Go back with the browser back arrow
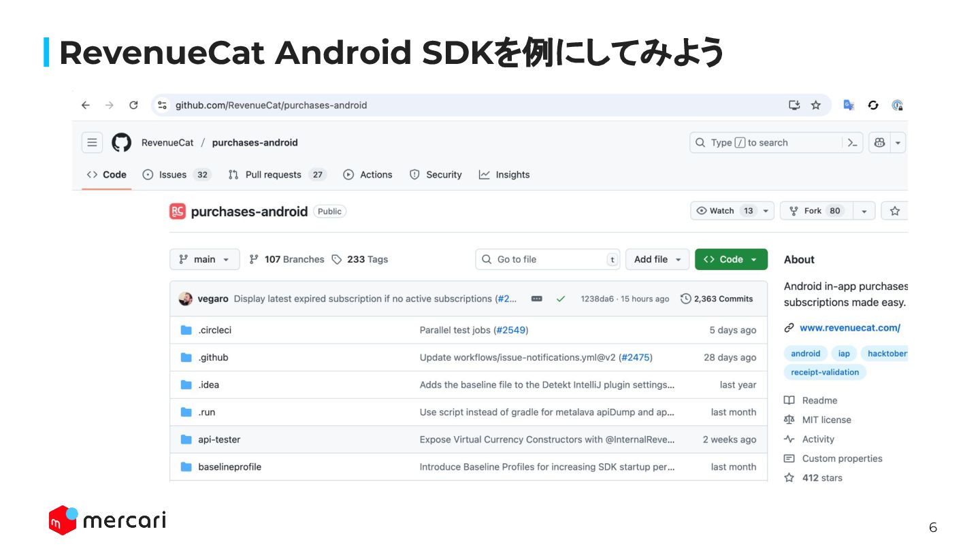The image size is (980, 551). coord(85,105)
